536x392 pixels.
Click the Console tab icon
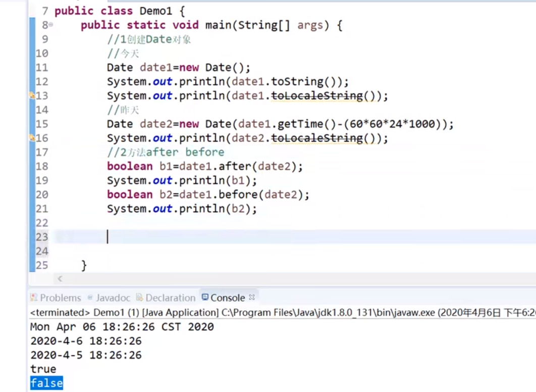[x=205, y=297]
